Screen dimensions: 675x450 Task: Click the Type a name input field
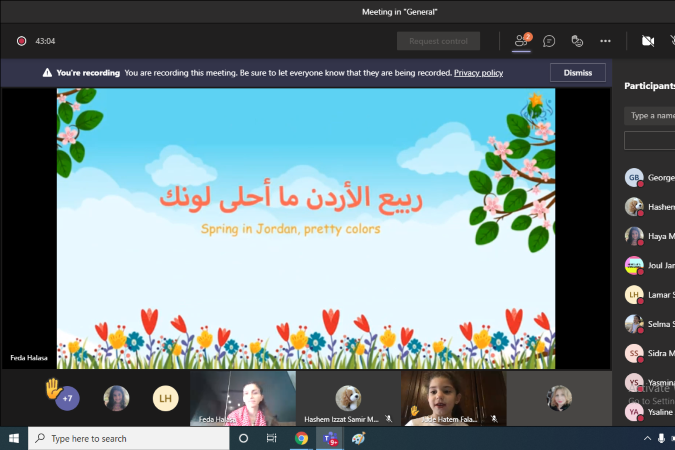(650, 116)
